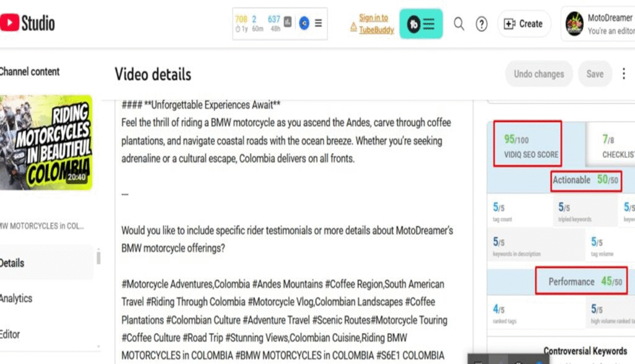
Task: Open the teal TubeBuddy menu button
Action: (x=421, y=24)
